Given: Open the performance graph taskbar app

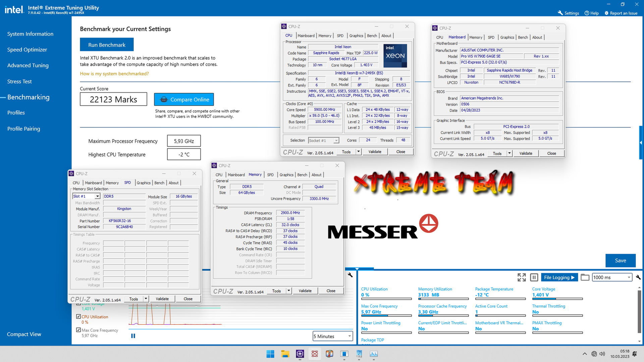Looking at the screenshot, I should click(x=374, y=354).
